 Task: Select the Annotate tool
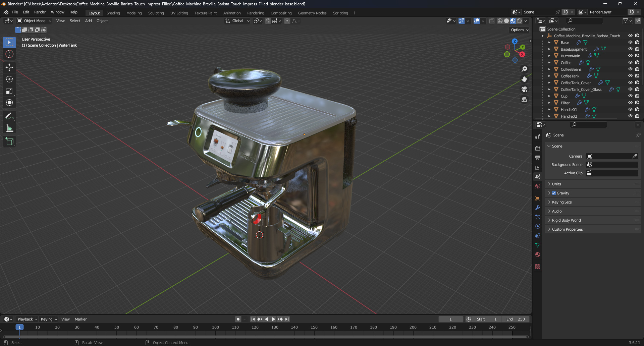click(x=9, y=116)
